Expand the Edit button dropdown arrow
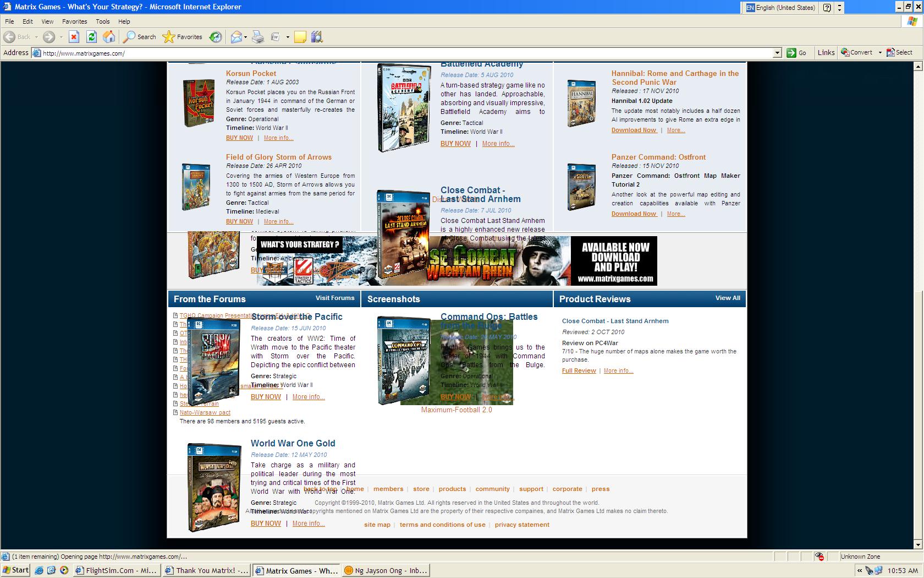This screenshot has height=578, width=924. click(x=287, y=37)
